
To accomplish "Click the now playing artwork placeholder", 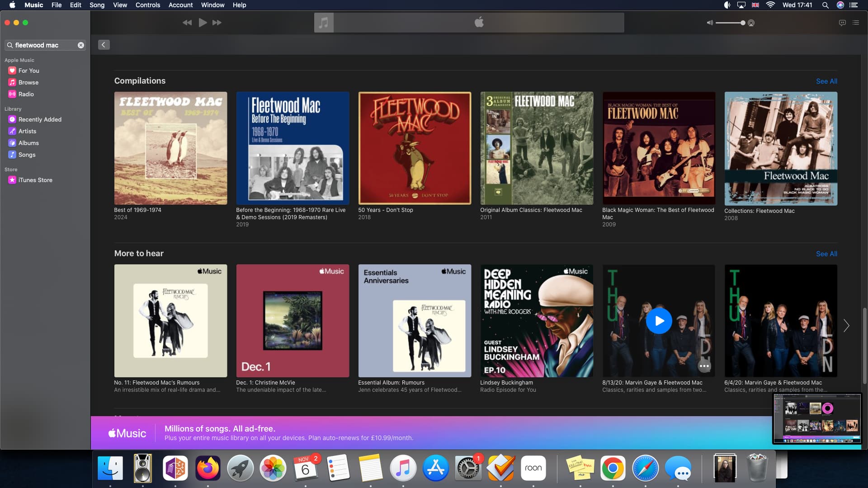I will click(324, 23).
